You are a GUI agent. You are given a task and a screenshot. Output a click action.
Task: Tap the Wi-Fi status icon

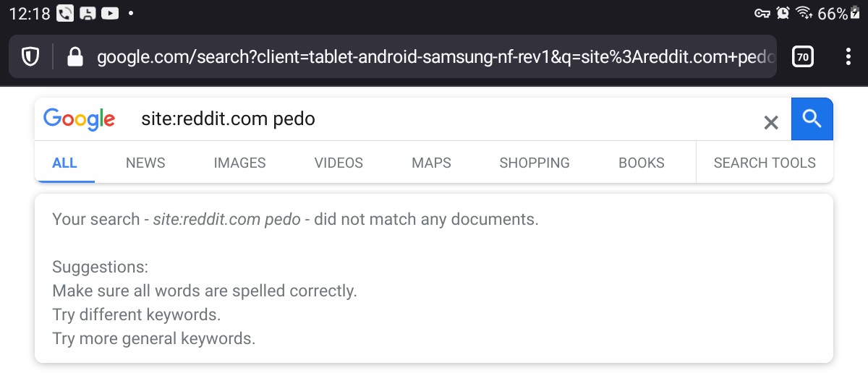coord(804,13)
